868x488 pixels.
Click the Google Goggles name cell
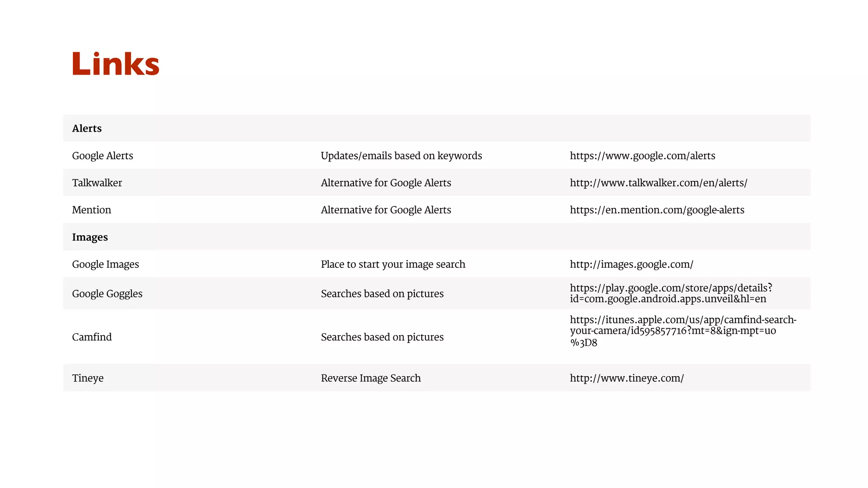(x=107, y=294)
